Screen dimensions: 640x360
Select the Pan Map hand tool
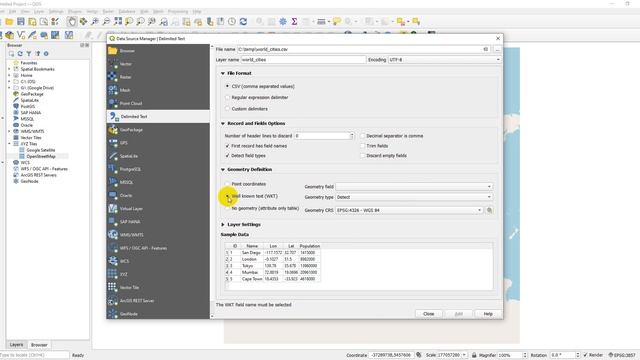click(x=71, y=21)
